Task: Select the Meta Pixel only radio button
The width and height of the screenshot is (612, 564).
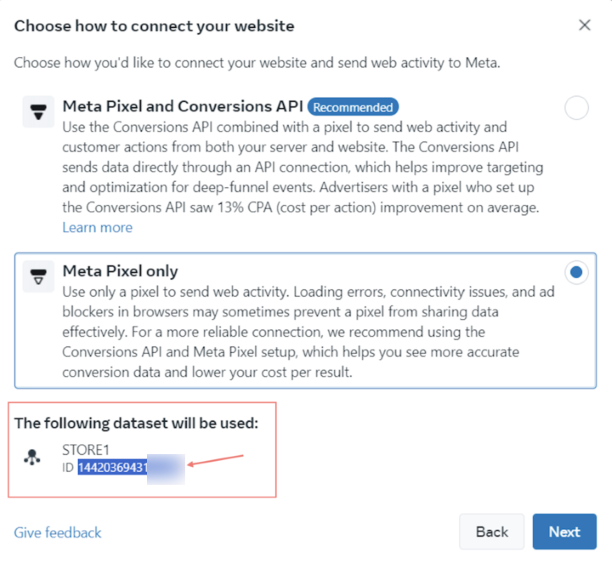Action: pos(576,273)
